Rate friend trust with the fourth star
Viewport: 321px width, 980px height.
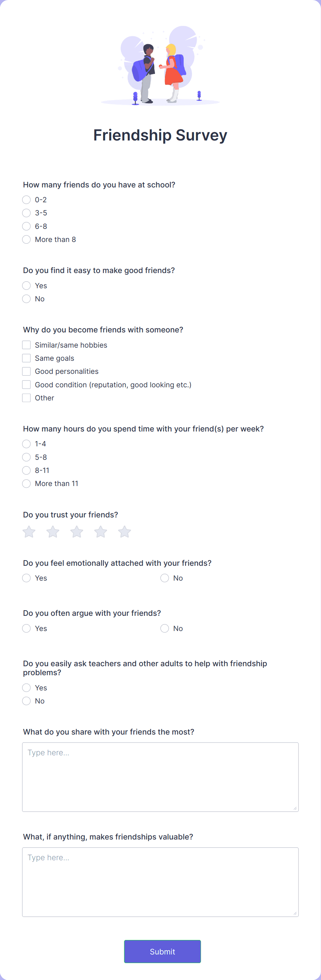(100, 532)
